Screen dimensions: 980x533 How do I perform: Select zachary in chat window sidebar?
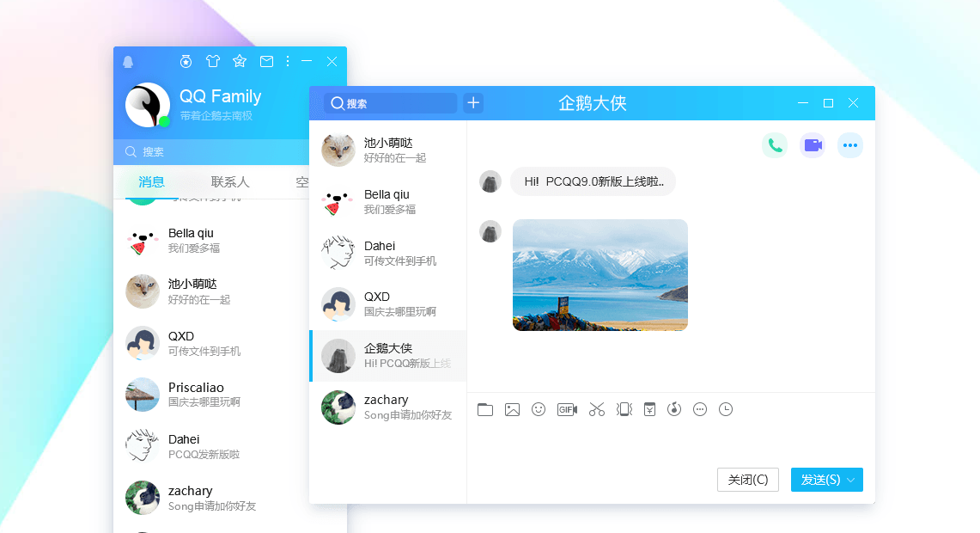[388, 407]
